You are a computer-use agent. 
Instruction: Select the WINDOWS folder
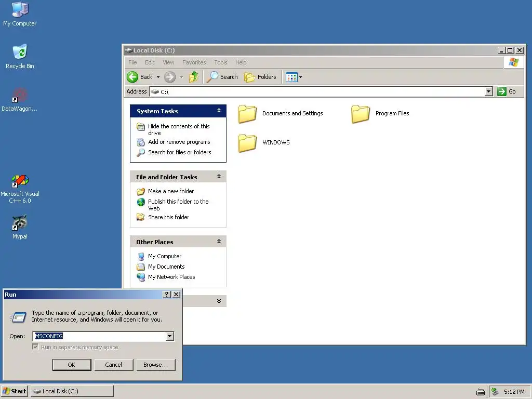(264, 142)
